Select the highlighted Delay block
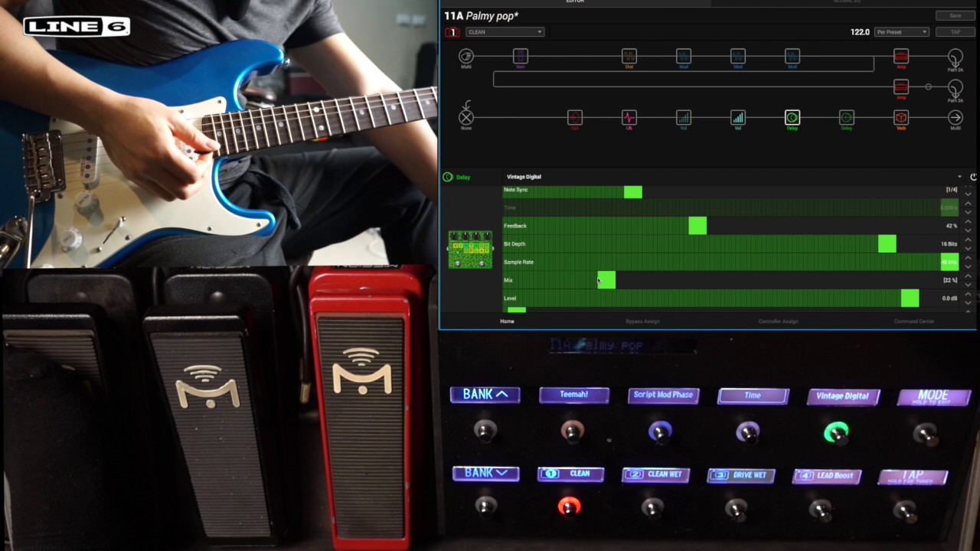This screenshot has width=980, height=551. tap(792, 117)
